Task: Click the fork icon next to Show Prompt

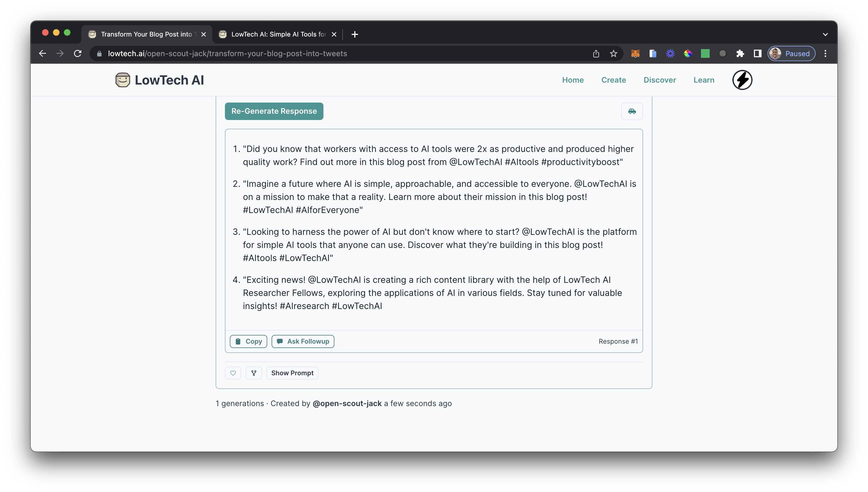Action: [254, 373]
